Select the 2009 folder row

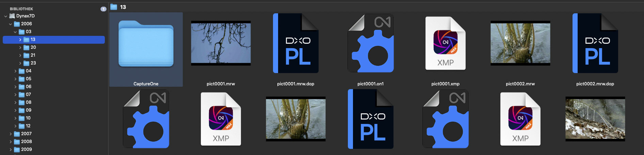[54, 150]
